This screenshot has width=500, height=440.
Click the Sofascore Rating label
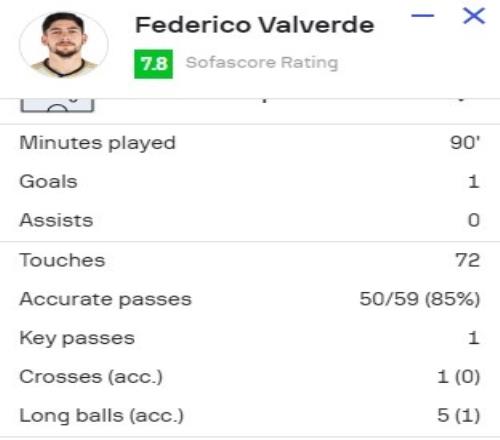click(x=262, y=62)
